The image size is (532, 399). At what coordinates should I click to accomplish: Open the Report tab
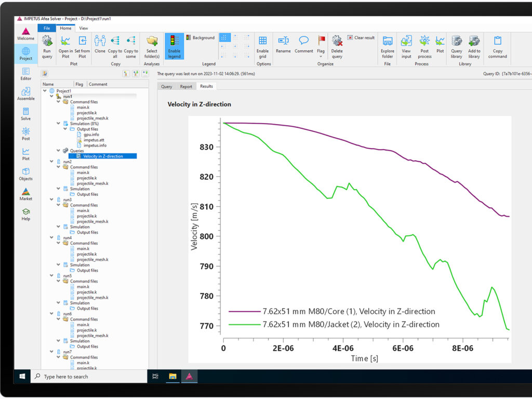[186, 87]
